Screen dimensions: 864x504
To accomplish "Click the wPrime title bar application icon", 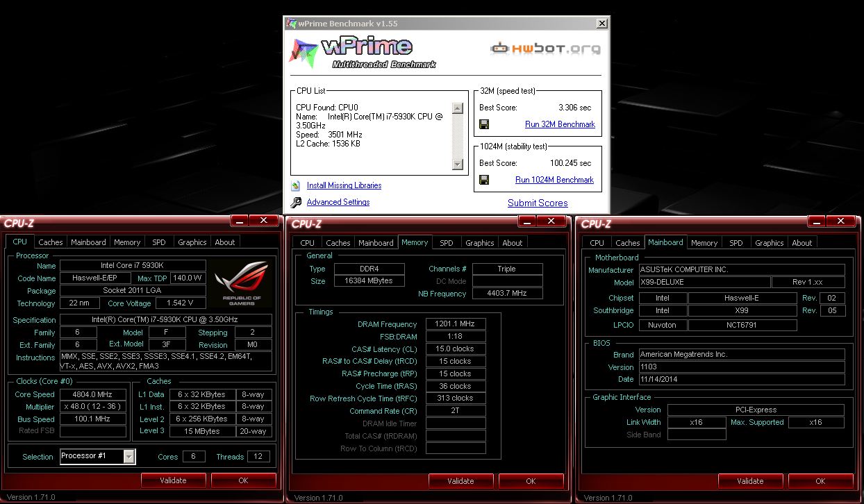I will point(292,24).
